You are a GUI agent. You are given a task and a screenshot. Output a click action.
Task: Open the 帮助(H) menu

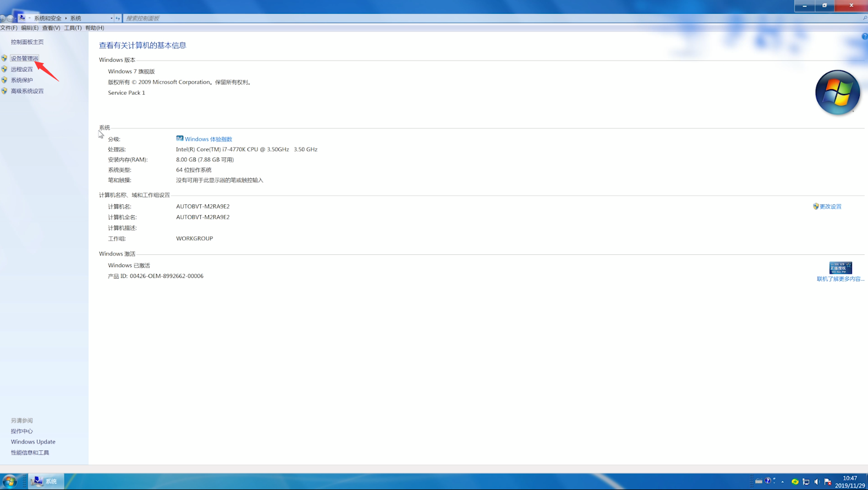pos(95,28)
